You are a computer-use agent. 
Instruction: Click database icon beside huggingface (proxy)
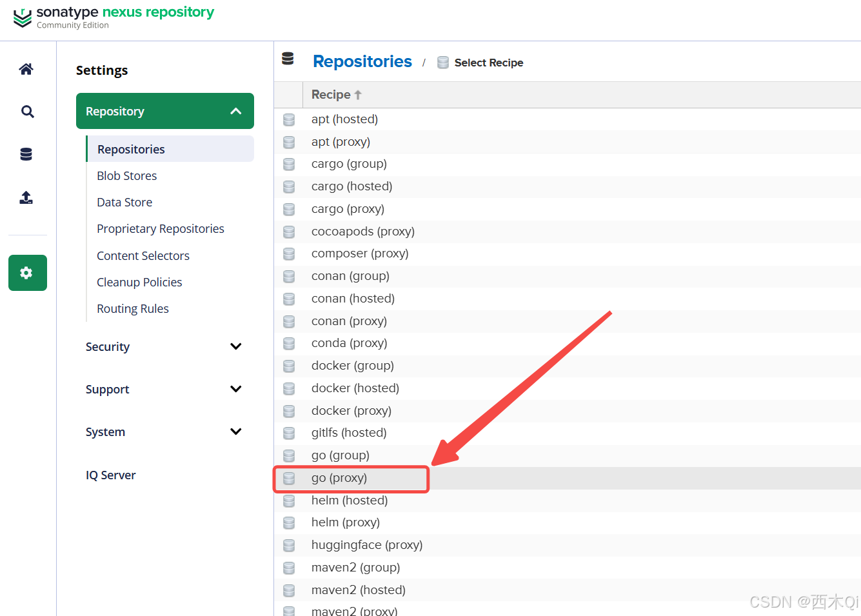point(289,545)
